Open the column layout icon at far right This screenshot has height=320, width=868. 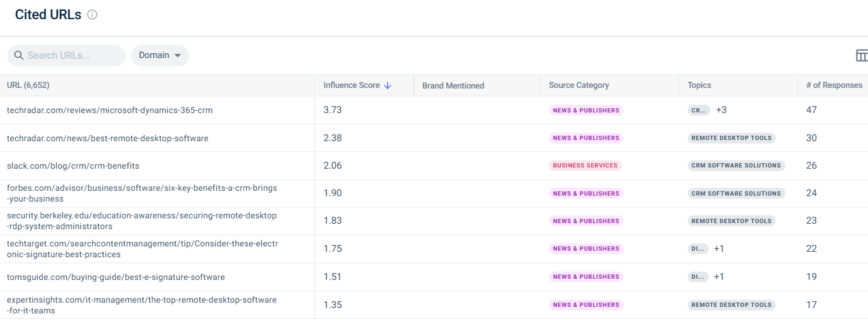point(861,56)
